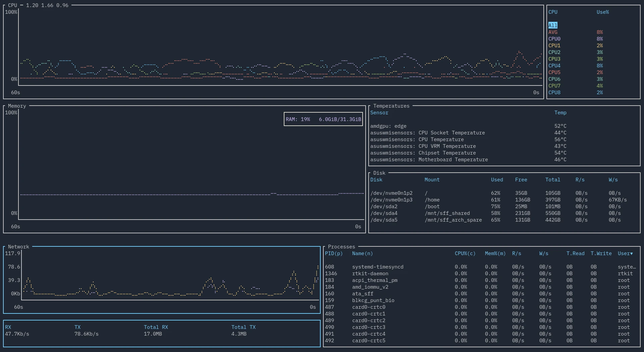Select the systemd-timesyncd process row
This screenshot has width=644, height=352.
click(x=378, y=267)
